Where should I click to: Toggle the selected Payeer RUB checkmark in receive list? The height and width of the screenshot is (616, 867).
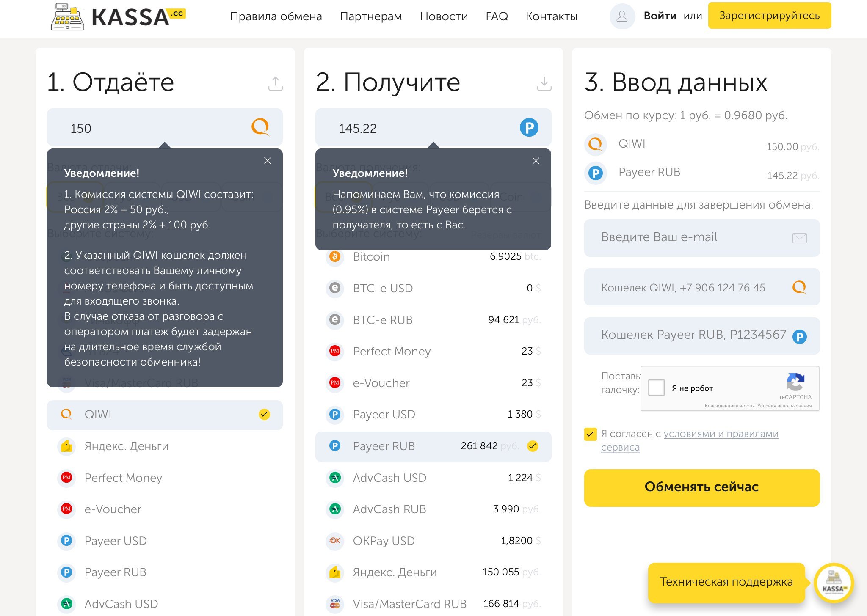[533, 446]
